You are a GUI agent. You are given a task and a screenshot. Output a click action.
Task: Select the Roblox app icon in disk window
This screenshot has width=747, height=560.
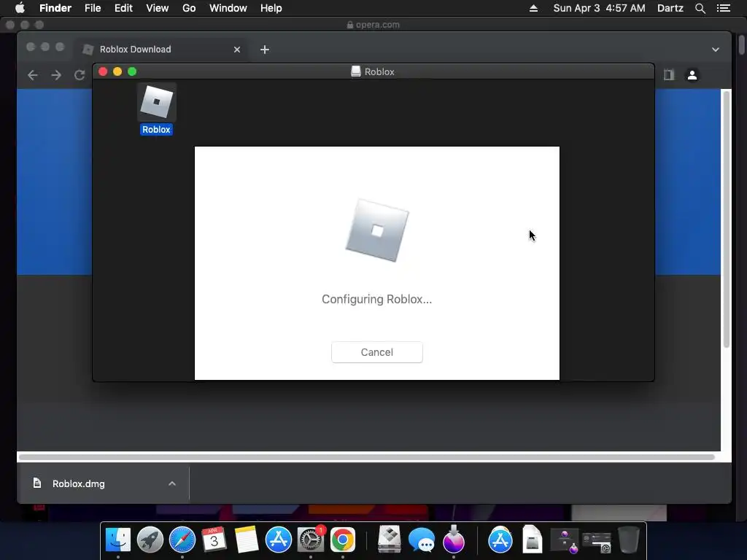(x=156, y=102)
